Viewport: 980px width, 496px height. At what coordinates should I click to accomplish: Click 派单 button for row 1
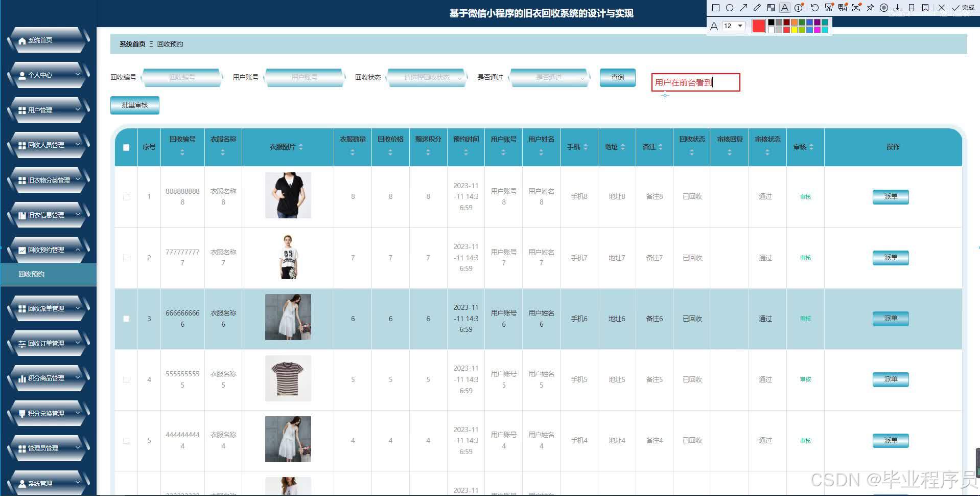click(x=891, y=196)
